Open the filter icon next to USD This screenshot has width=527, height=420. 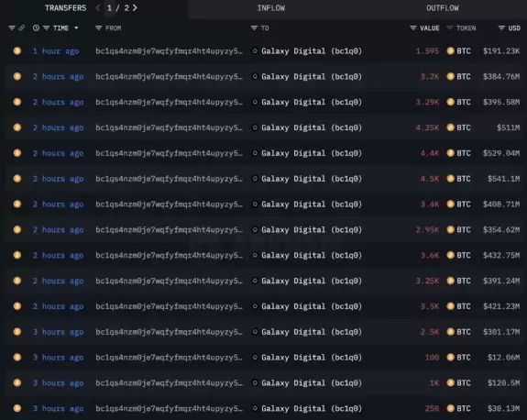501,28
